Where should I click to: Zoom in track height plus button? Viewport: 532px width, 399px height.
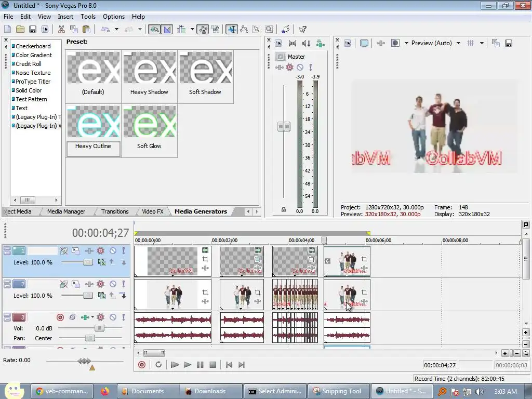(x=526, y=332)
